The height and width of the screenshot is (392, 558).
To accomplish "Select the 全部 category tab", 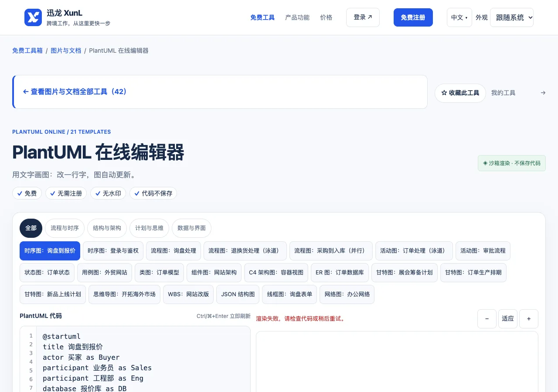I will pyautogui.click(x=31, y=228).
